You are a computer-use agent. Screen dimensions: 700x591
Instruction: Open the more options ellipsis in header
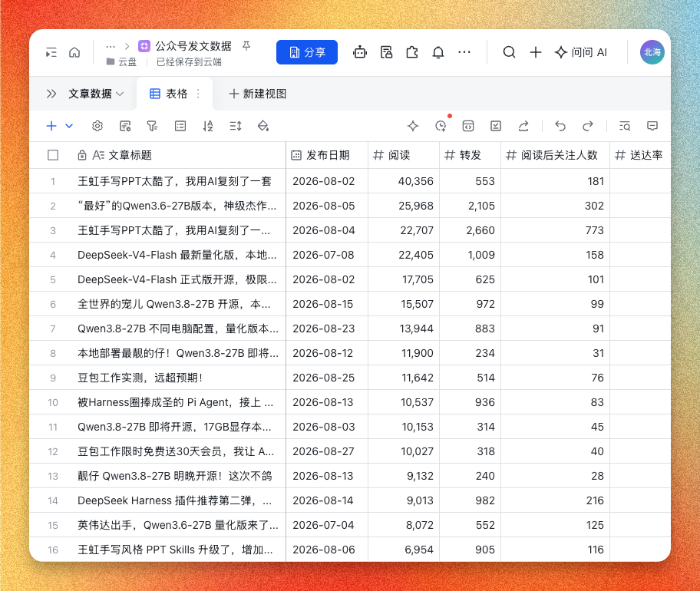[464, 52]
